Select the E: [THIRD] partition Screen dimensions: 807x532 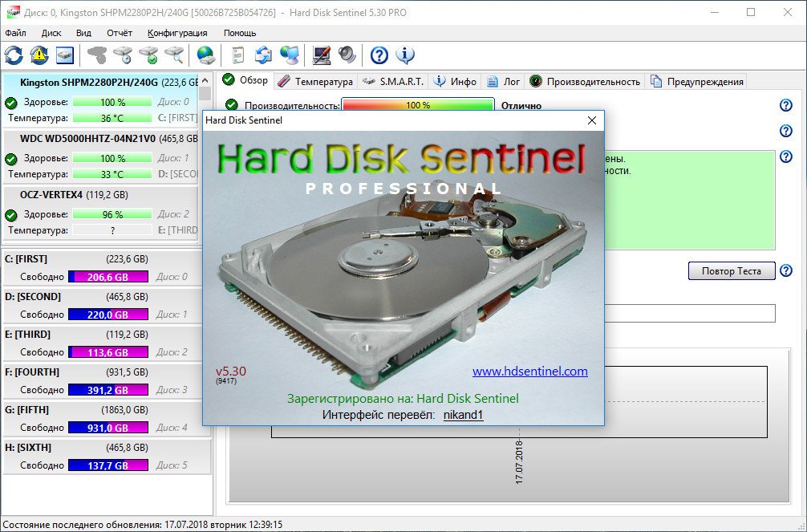pos(107,343)
